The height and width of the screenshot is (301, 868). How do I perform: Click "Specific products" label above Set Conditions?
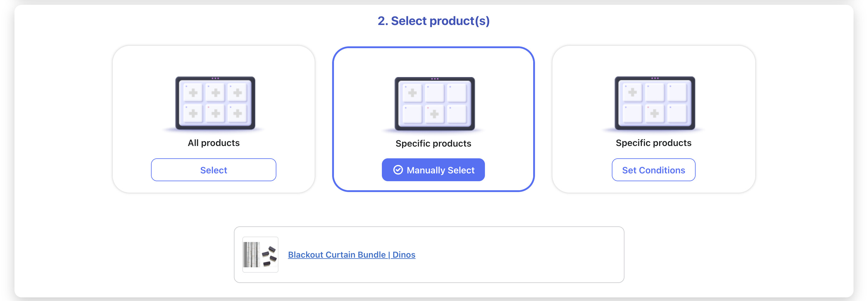coord(653,143)
